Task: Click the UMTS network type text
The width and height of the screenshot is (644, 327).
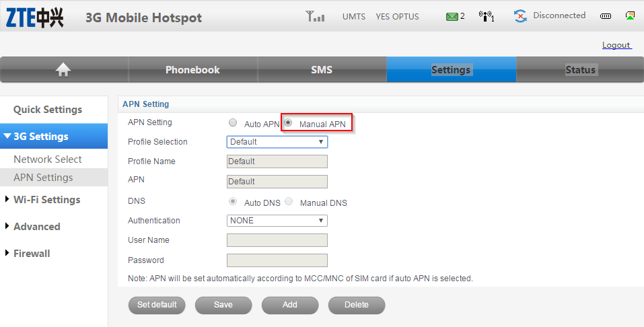Action: (354, 17)
